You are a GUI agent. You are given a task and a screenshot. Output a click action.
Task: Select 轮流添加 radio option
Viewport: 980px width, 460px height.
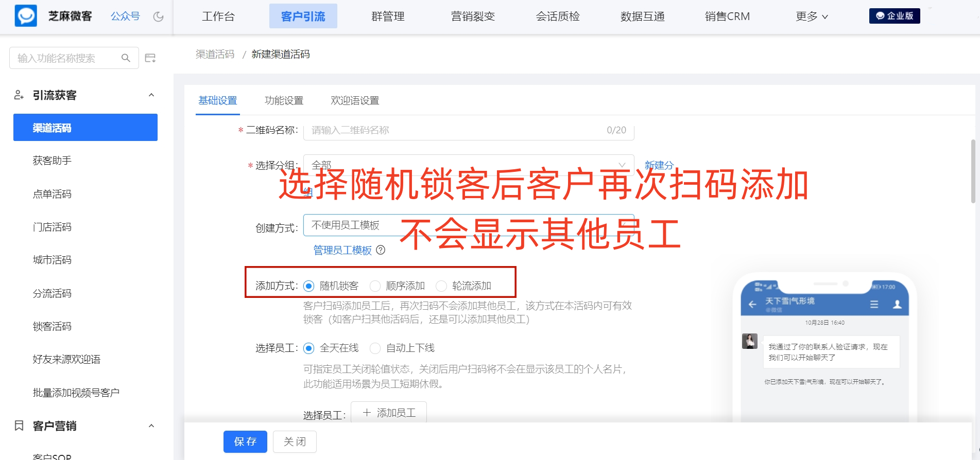click(x=441, y=286)
